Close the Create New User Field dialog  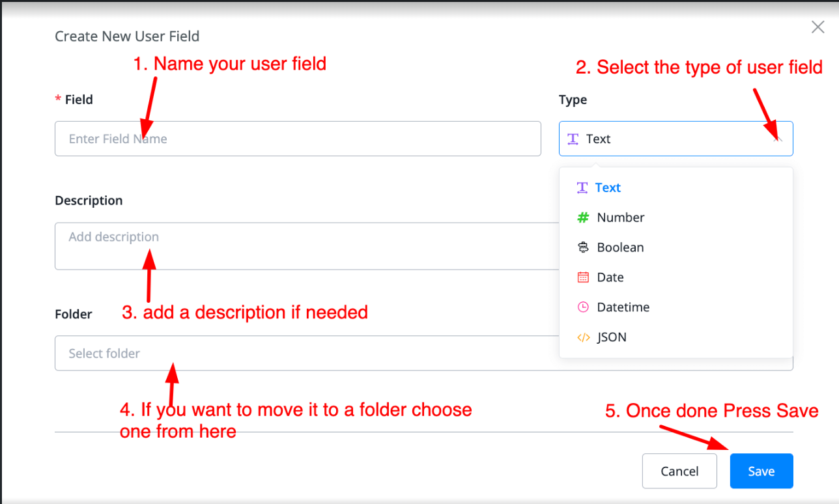(x=818, y=27)
